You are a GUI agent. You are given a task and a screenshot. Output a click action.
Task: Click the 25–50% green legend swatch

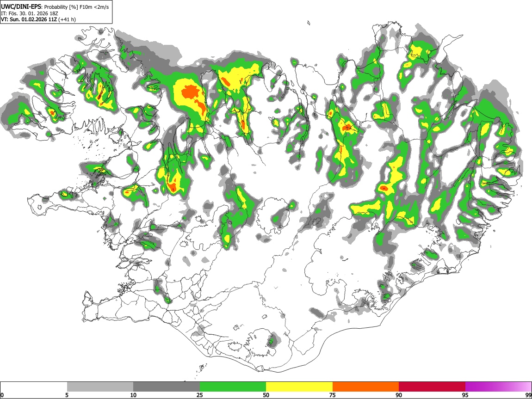(233, 387)
